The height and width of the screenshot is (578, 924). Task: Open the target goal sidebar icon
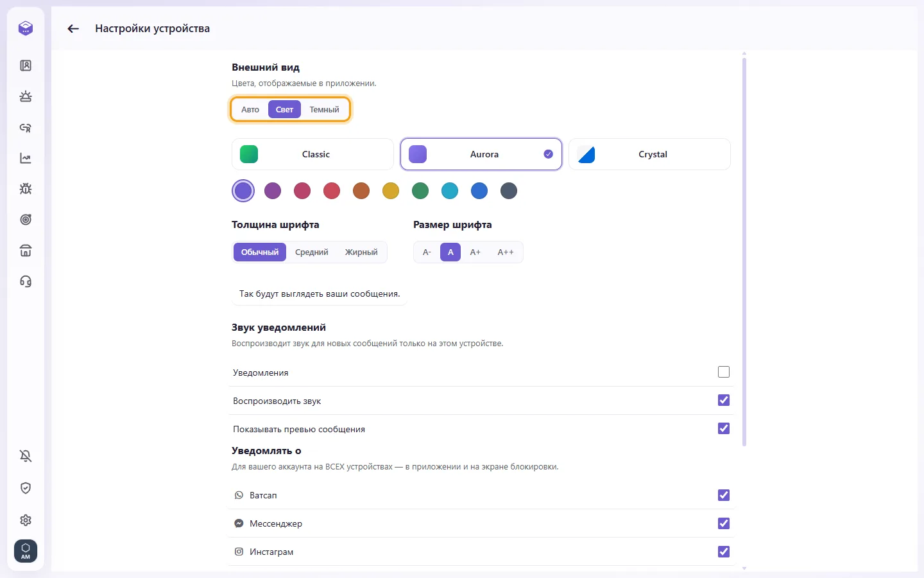point(26,220)
